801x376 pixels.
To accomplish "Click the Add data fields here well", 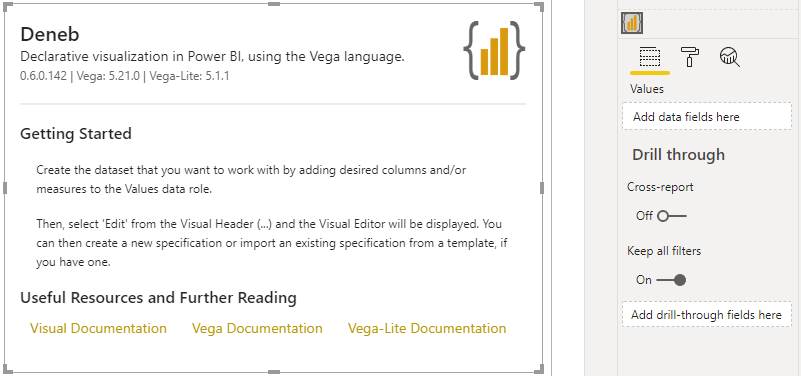I will pyautogui.click(x=706, y=117).
